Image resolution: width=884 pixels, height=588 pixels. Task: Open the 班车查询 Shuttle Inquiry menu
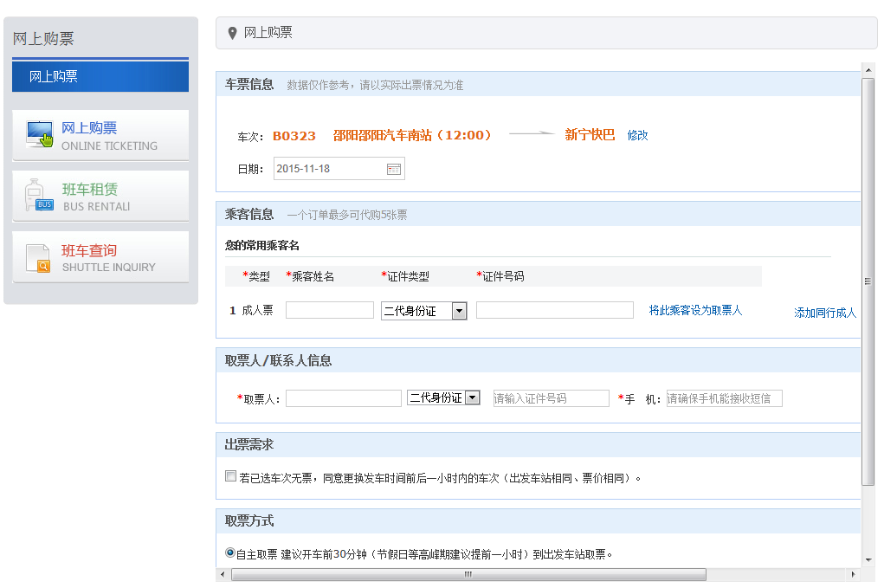click(100, 257)
